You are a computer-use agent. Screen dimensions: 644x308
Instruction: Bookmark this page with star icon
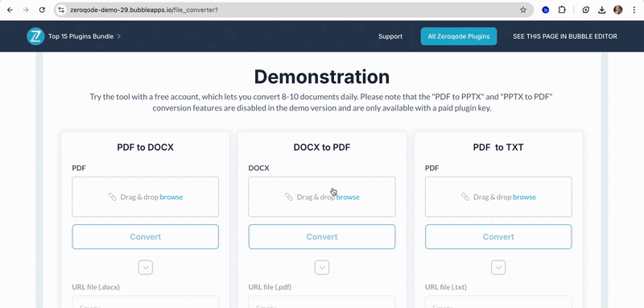coord(522,10)
